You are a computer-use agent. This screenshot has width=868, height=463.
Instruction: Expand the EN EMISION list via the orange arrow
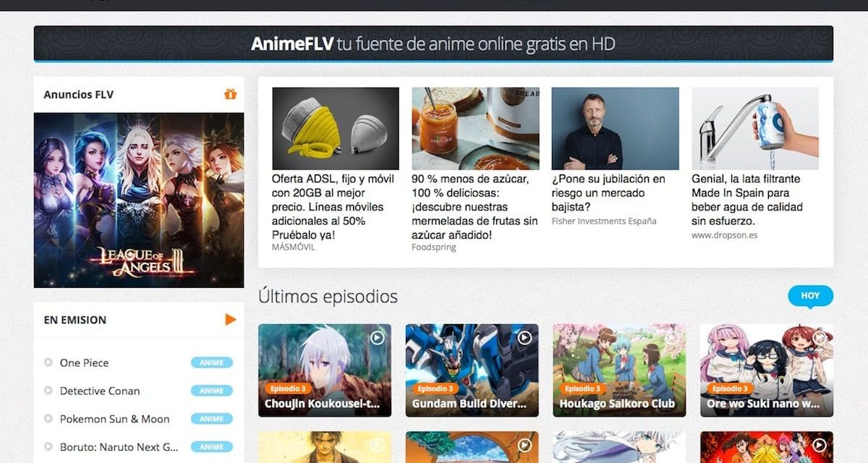tap(230, 319)
